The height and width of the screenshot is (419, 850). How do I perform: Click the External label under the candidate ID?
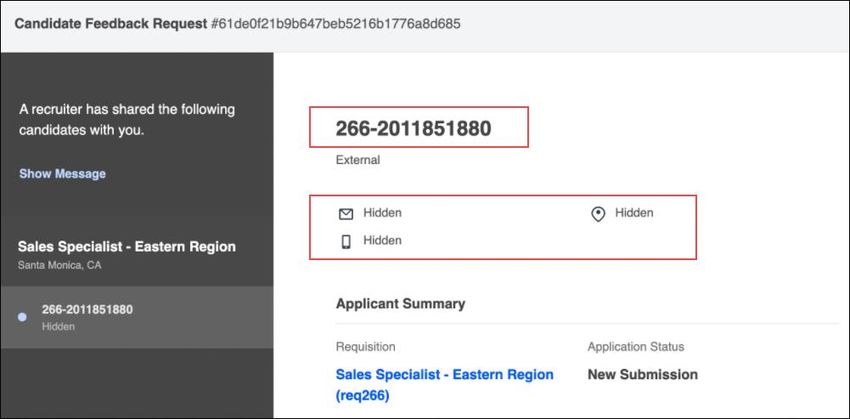click(358, 160)
